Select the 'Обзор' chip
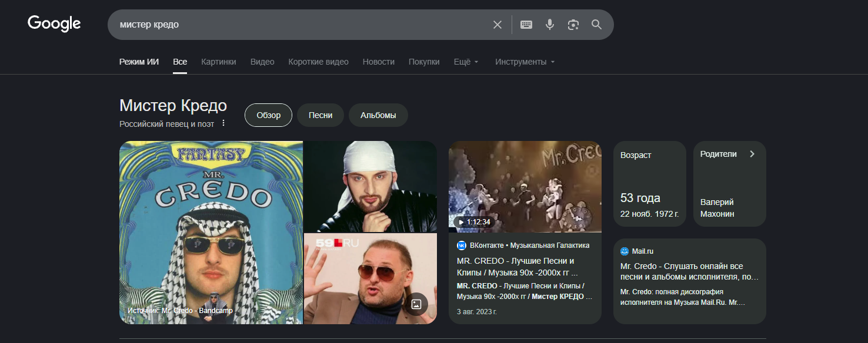 tap(268, 115)
